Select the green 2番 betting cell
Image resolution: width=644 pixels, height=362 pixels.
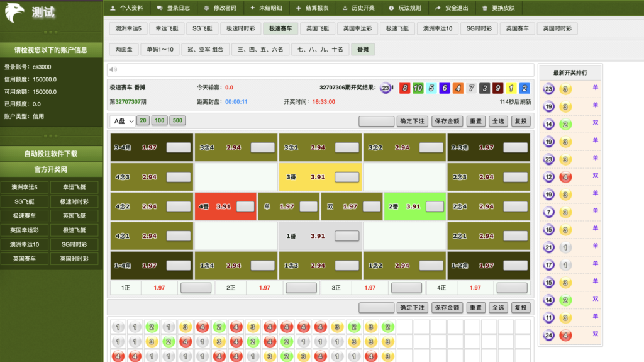402,206
